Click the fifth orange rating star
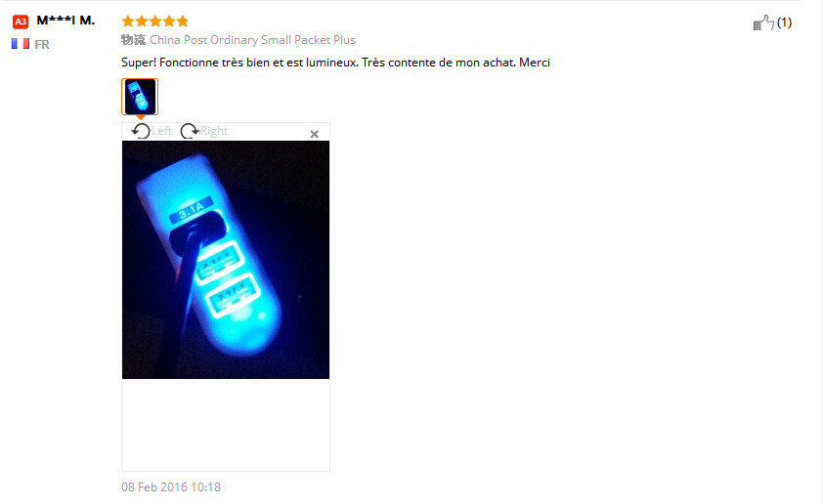Viewport: 823px width, 504px height. click(182, 21)
